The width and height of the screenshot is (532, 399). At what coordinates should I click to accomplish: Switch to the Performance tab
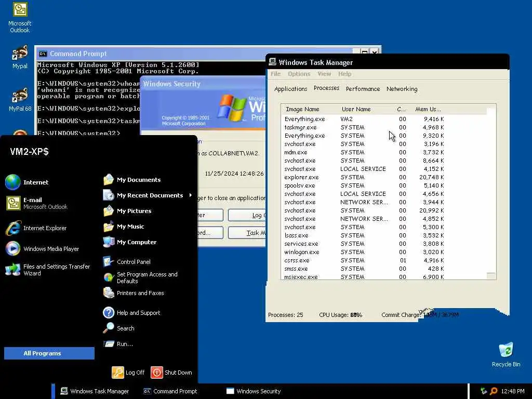[x=363, y=89]
